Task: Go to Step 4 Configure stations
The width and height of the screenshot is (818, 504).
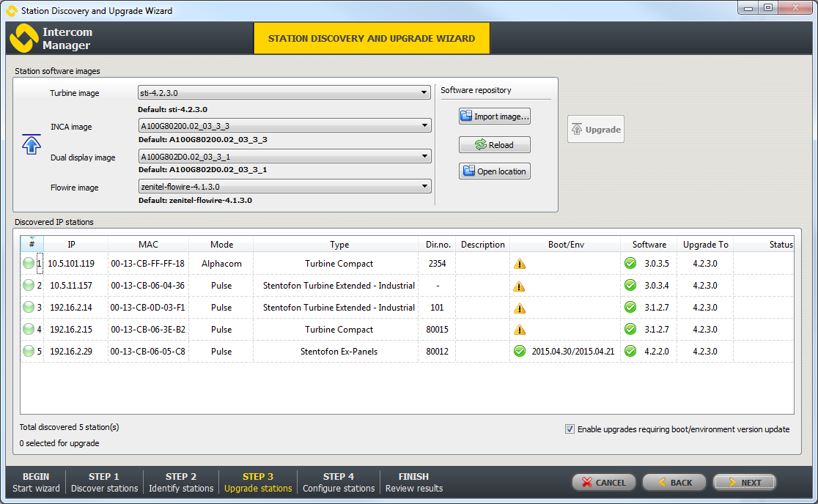Action: pyautogui.click(x=338, y=482)
